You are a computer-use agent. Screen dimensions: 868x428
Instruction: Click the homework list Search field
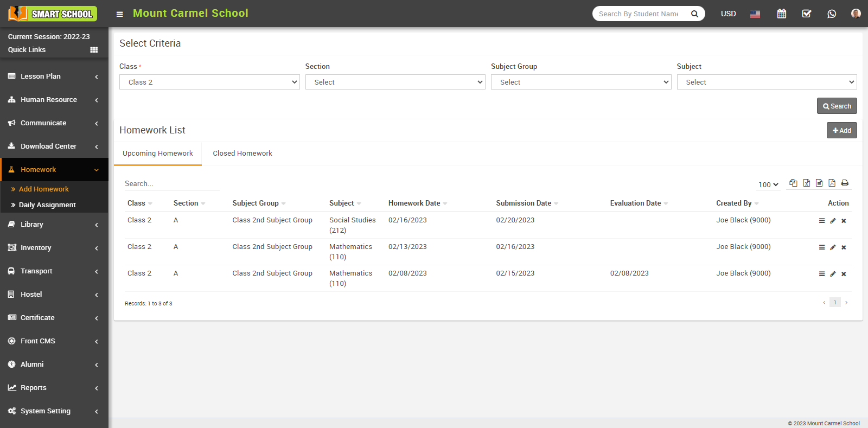(x=171, y=184)
